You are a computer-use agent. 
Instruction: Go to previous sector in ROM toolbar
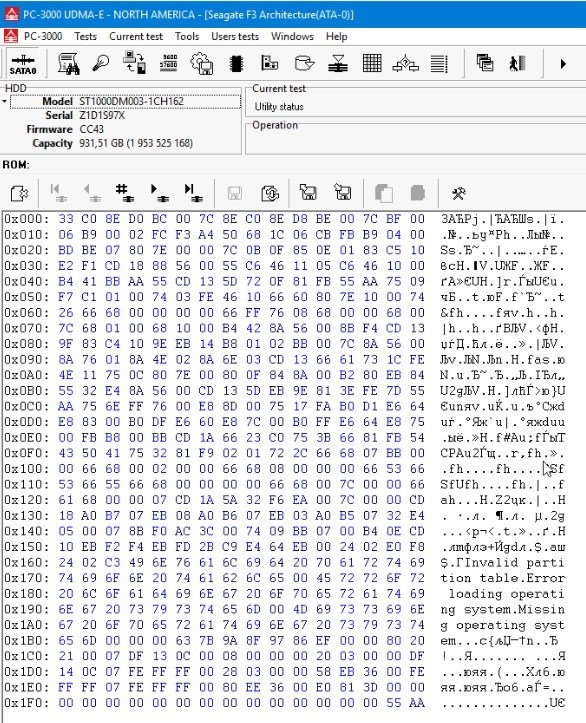(92, 193)
